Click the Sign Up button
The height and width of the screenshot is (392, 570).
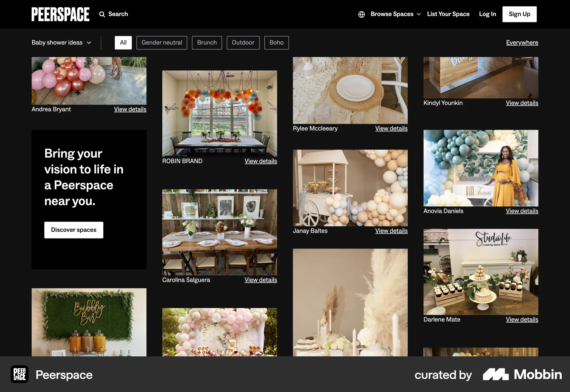[519, 14]
